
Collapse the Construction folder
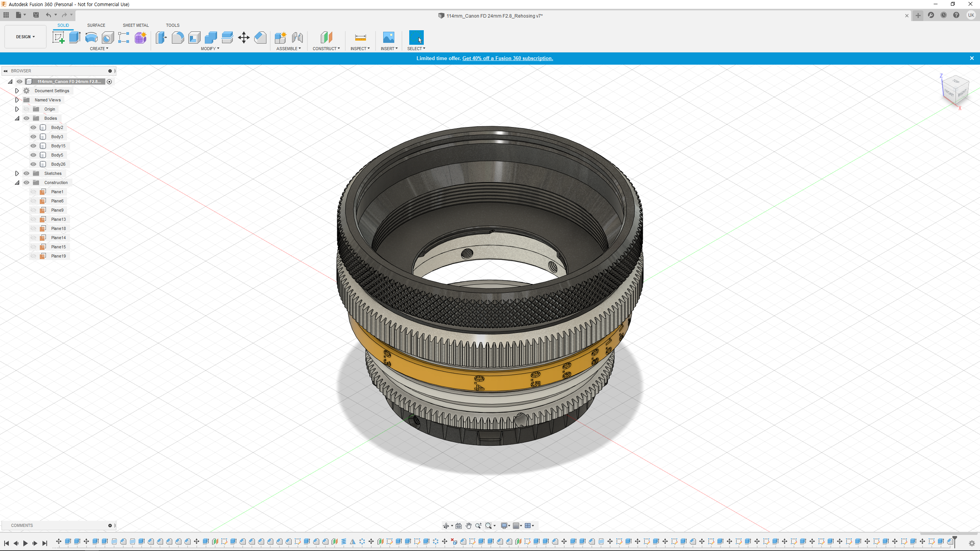click(x=17, y=183)
